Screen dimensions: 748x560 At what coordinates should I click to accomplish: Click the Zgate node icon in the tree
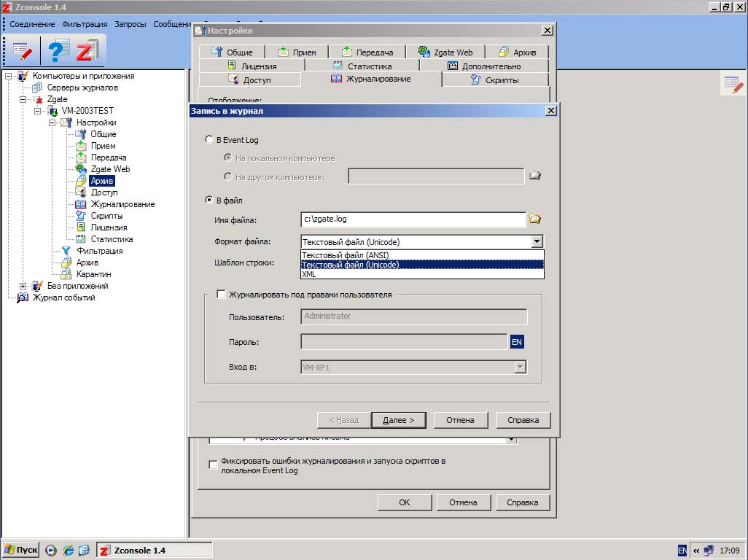[x=38, y=99]
